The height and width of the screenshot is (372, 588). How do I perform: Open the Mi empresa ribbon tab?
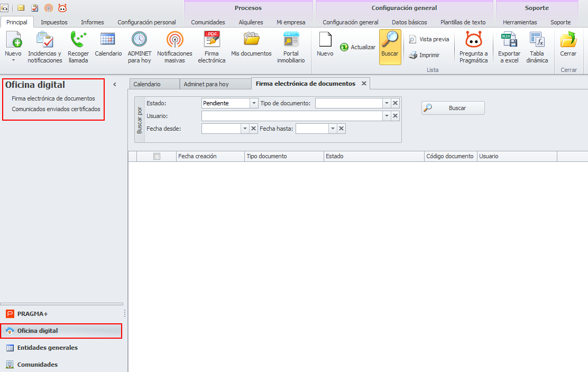point(291,22)
